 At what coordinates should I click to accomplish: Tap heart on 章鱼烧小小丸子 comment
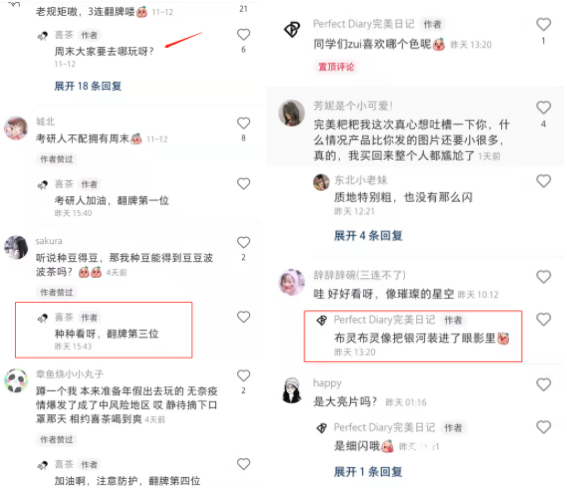[243, 376]
